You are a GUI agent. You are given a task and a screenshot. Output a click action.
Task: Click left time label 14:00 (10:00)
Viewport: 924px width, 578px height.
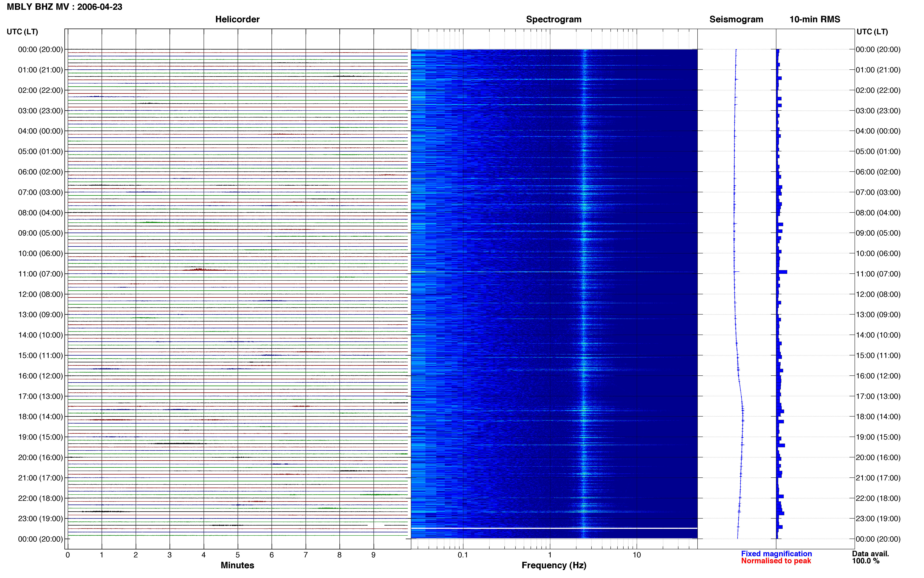click(x=40, y=335)
